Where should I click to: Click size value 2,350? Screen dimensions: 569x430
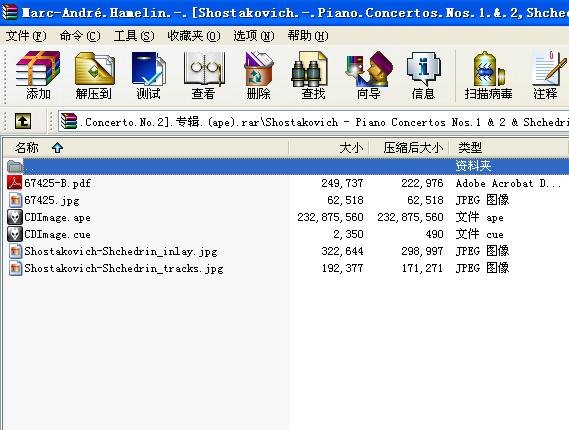coord(348,234)
